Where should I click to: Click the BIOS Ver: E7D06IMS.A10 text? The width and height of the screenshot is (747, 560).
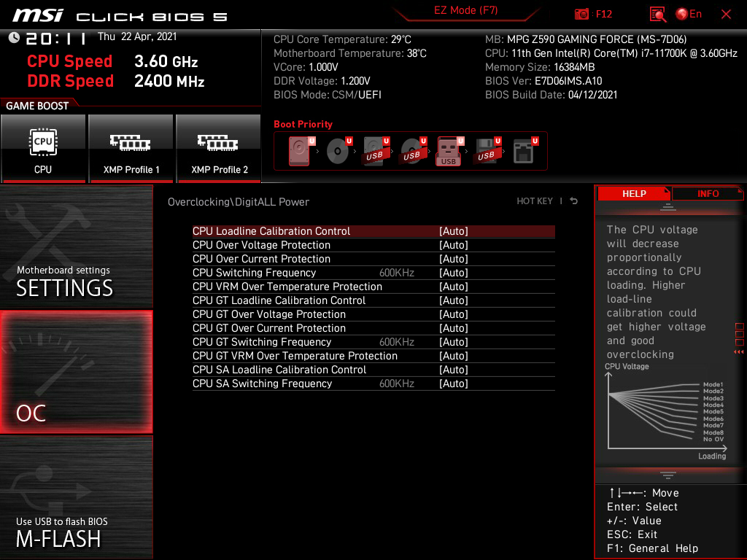tap(543, 81)
